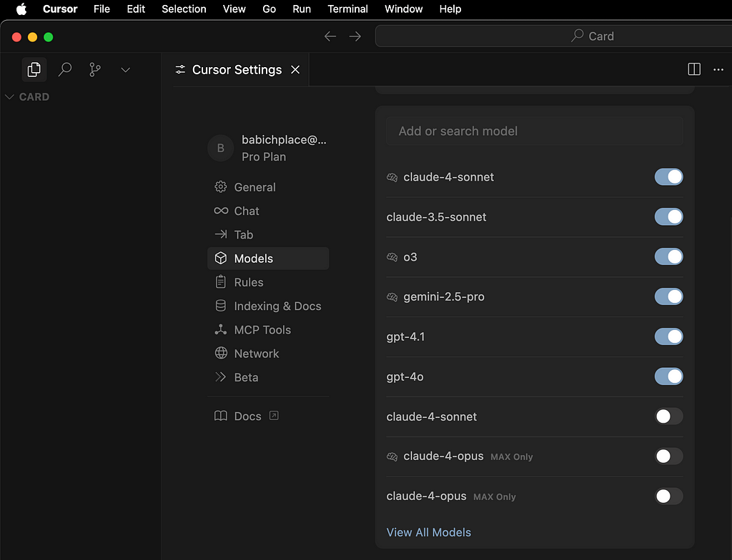
Task: Click the gpt-4.1 model name
Action: pyautogui.click(x=406, y=337)
